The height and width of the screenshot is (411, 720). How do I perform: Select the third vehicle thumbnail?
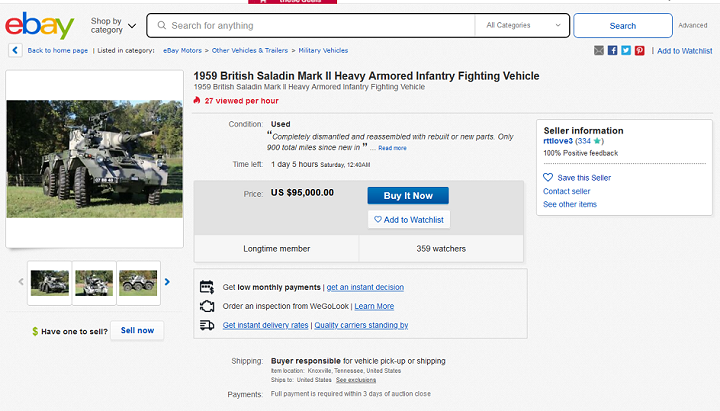138,282
